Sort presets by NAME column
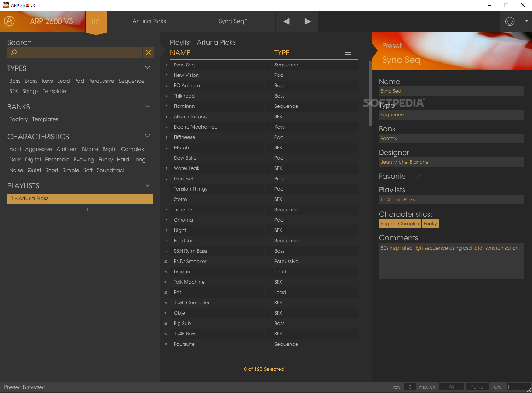The height and width of the screenshot is (393, 532). click(180, 53)
